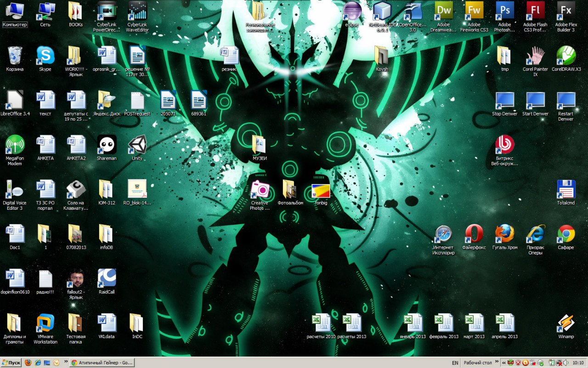Open the Фотоальбом folder

pos(290,192)
